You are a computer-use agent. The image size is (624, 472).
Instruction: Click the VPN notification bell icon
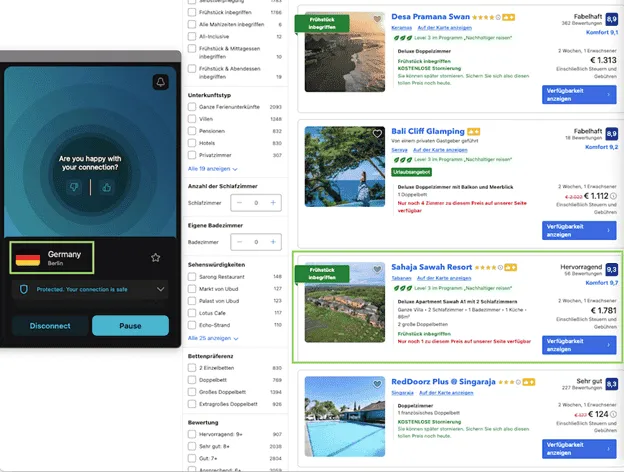click(159, 82)
